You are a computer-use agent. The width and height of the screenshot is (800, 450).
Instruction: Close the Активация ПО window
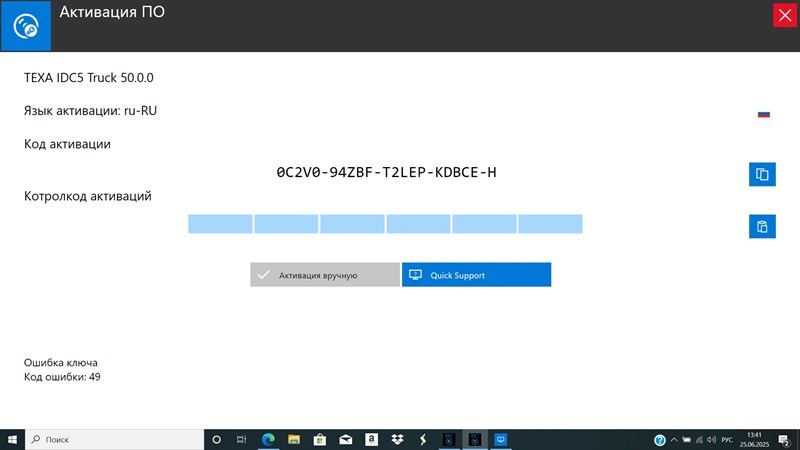click(785, 15)
